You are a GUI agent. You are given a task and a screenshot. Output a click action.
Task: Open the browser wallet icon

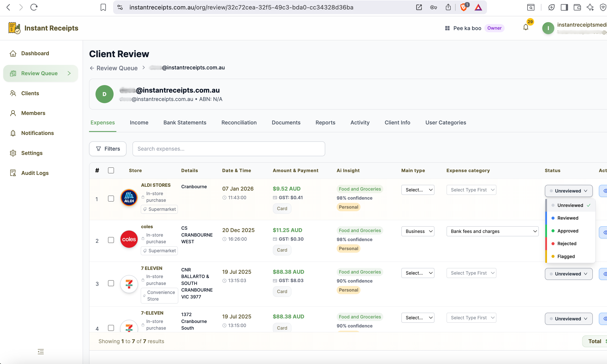pyautogui.click(x=577, y=7)
